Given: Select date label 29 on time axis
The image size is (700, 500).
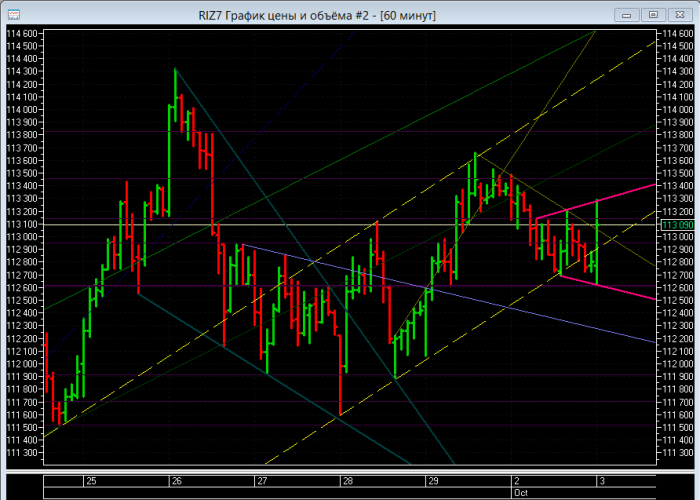Looking at the screenshot, I should (433, 481).
